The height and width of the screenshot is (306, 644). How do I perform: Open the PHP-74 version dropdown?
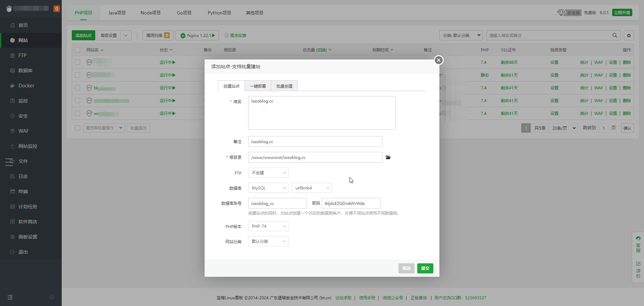(268, 226)
